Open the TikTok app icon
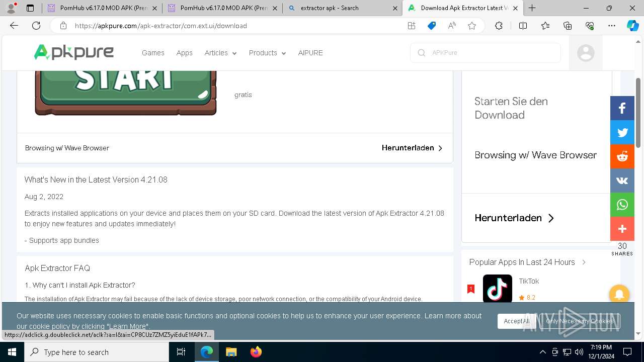 [498, 289]
